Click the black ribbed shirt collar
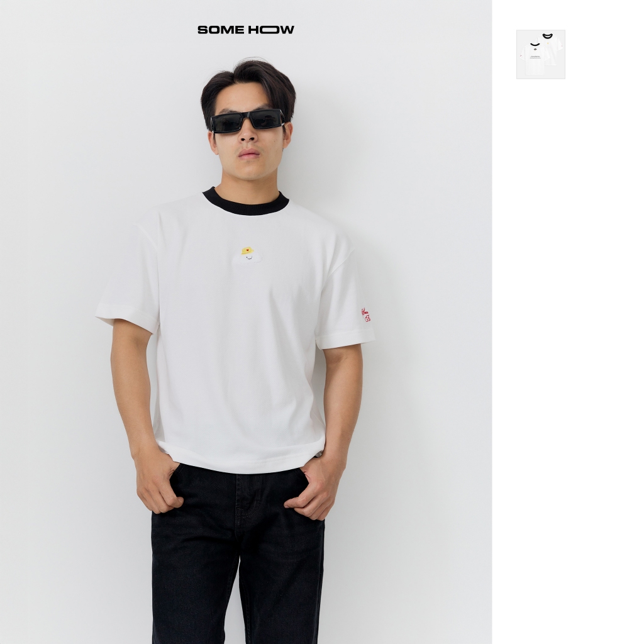 point(246,200)
